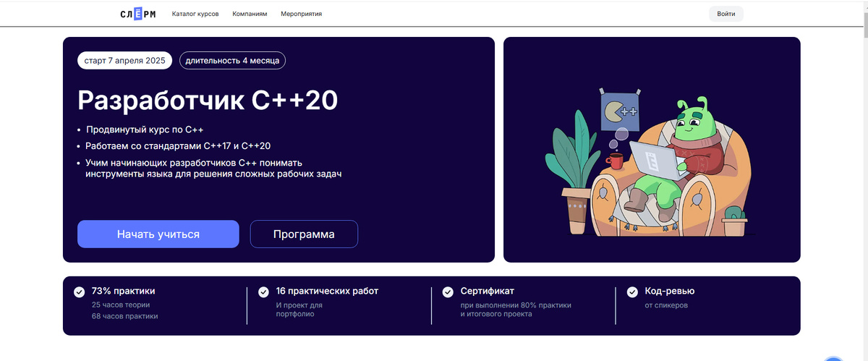Open the Программа button
This screenshot has height=361, width=868.
[x=304, y=234]
